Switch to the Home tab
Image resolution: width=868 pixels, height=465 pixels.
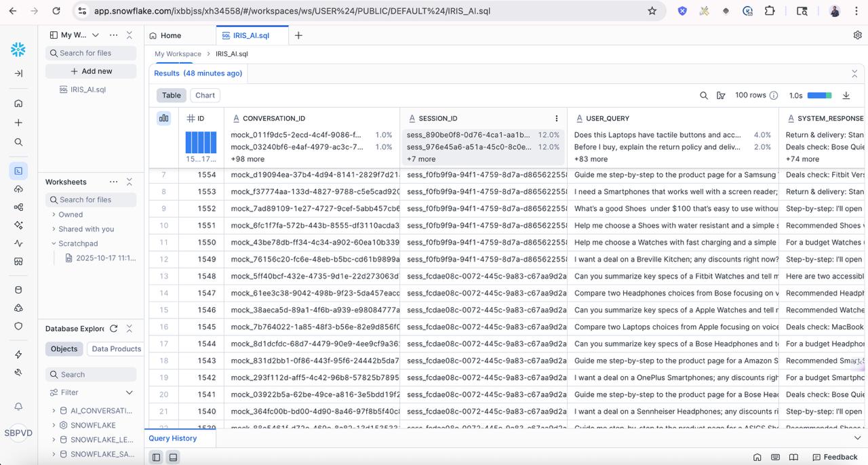pos(165,35)
